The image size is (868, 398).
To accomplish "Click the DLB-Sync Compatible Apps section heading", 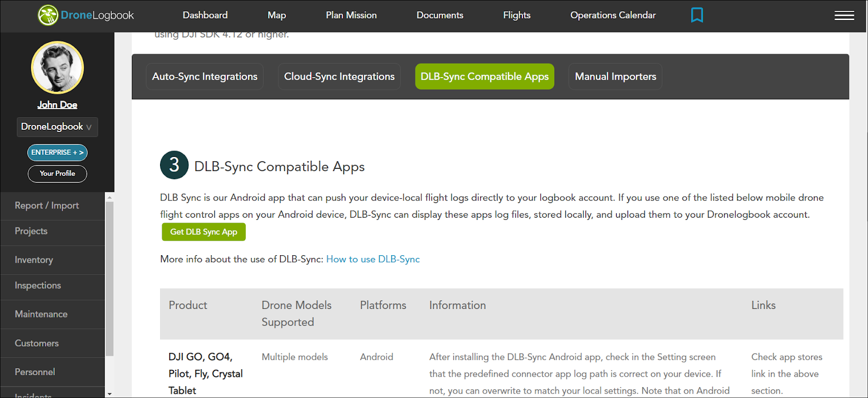I will (x=279, y=166).
